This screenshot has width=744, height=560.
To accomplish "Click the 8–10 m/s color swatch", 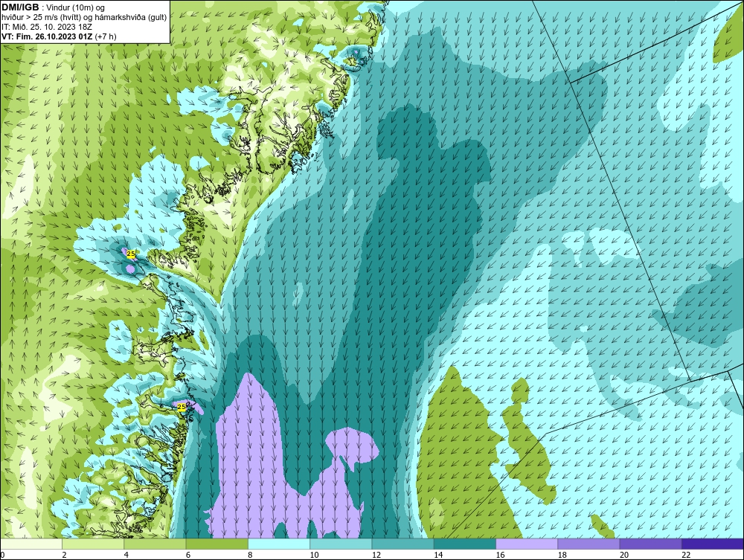I will tap(279, 544).
